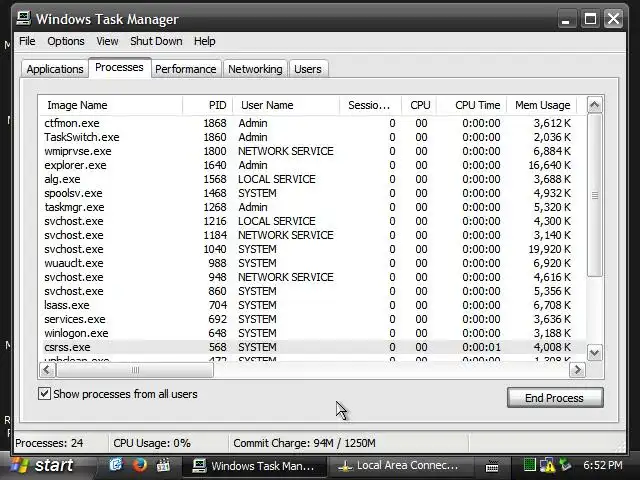Launch Internet Explorer from quick launch
The image size is (640, 480).
coord(116,465)
